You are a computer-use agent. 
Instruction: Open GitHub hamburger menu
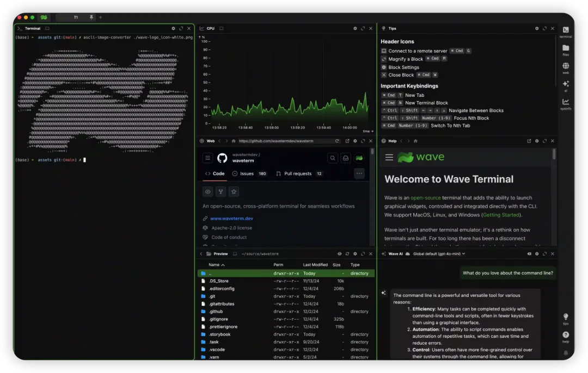208,158
